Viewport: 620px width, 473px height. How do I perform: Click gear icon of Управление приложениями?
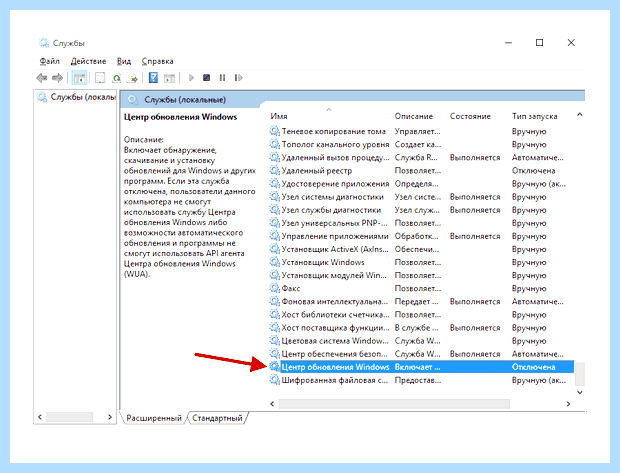coord(274,236)
